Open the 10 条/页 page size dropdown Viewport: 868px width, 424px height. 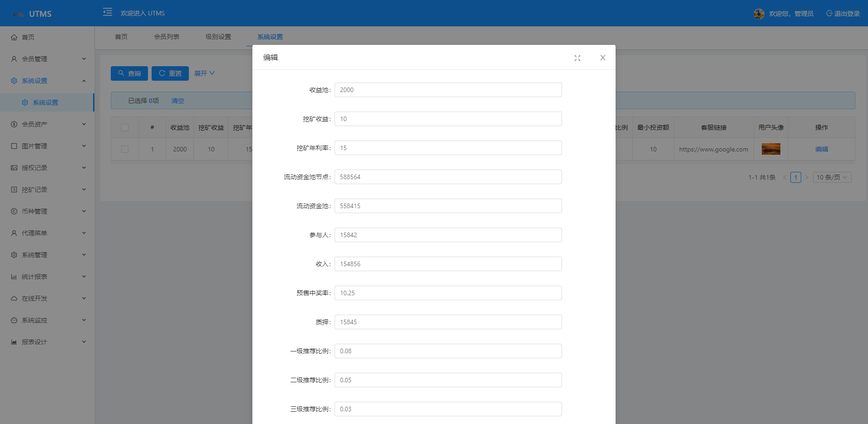point(832,177)
